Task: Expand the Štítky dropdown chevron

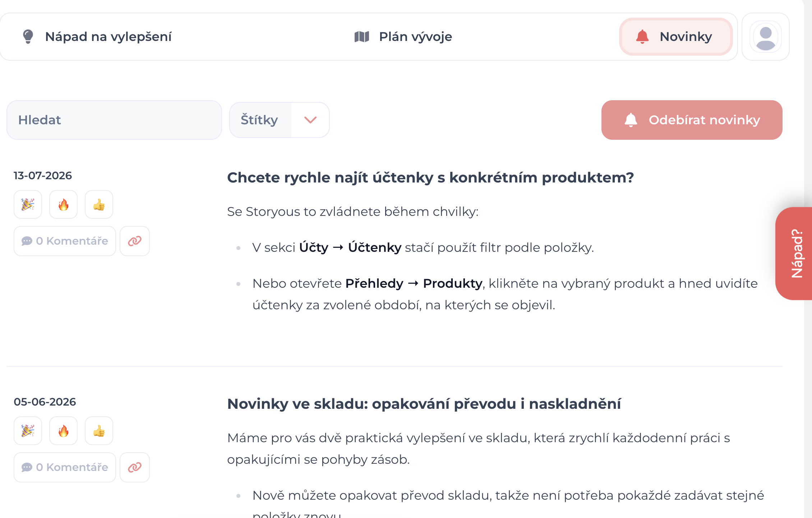Action: 310,120
